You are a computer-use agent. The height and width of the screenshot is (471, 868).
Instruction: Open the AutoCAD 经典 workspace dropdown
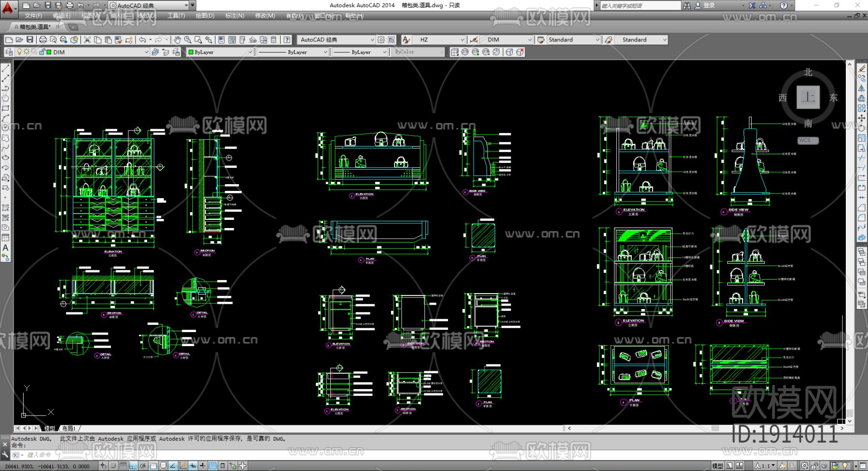(x=372, y=40)
